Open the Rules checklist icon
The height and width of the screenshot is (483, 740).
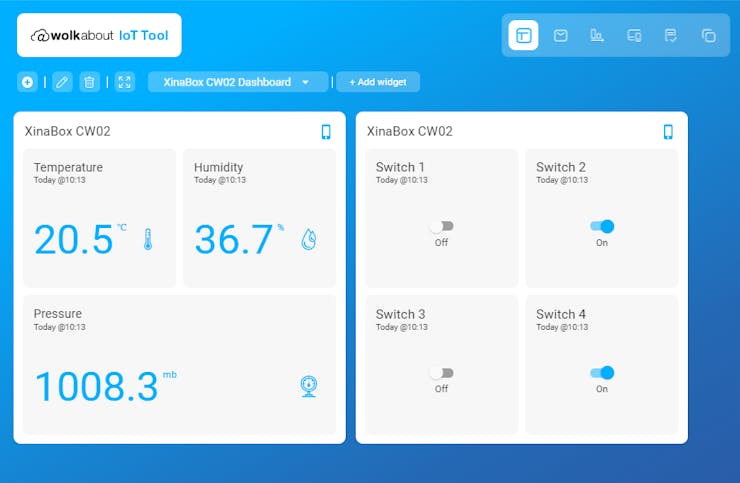[671, 35]
